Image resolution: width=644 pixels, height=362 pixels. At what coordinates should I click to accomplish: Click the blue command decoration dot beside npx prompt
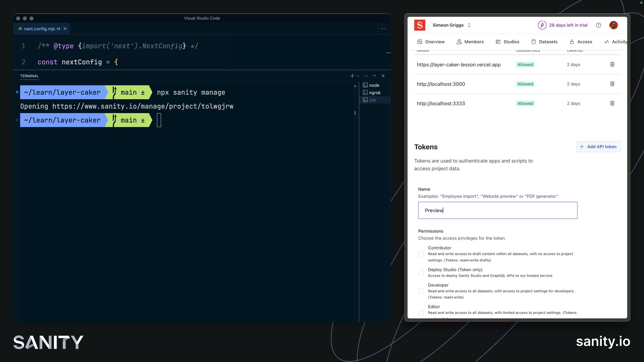pyautogui.click(x=17, y=92)
